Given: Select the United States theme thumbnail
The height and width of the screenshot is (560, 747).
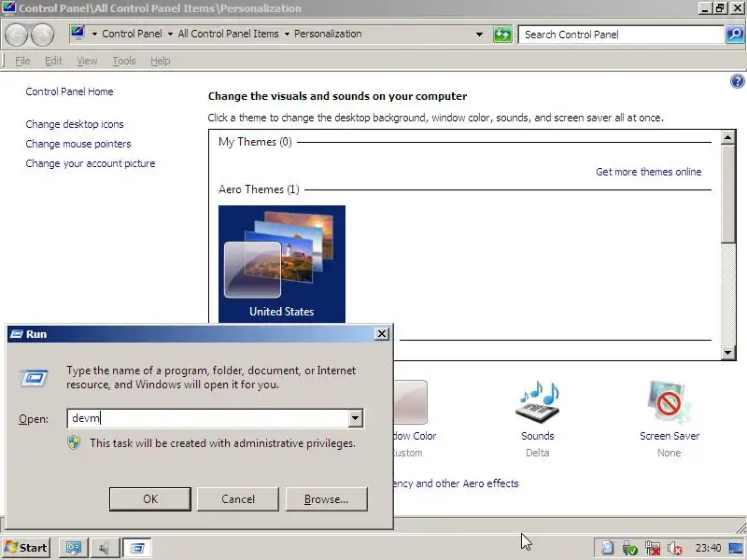Looking at the screenshot, I should tap(282, 264).
